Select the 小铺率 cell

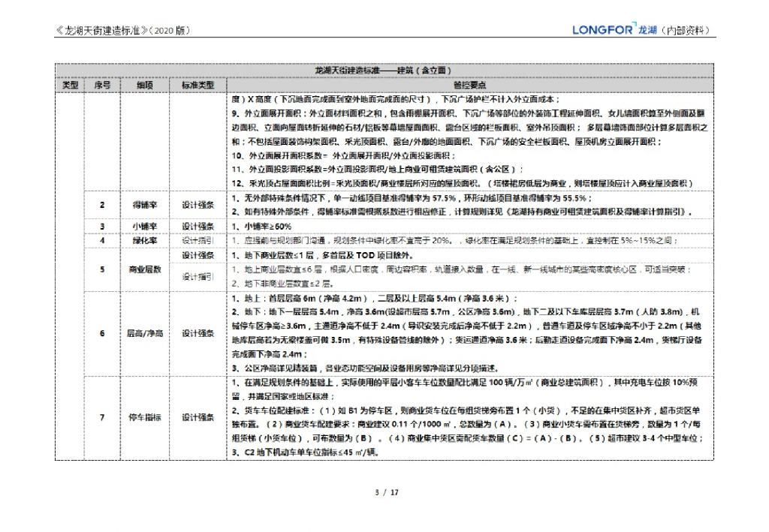(146, 226)
